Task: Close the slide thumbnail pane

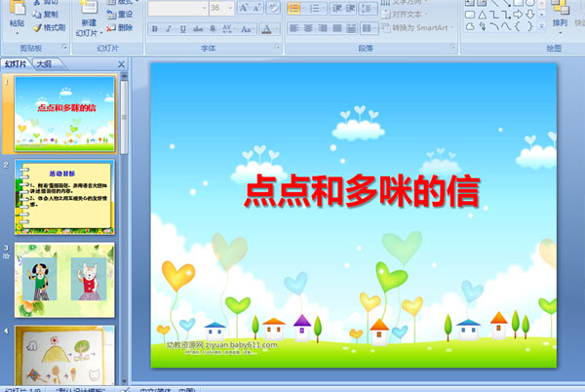Action: point(121,64)
